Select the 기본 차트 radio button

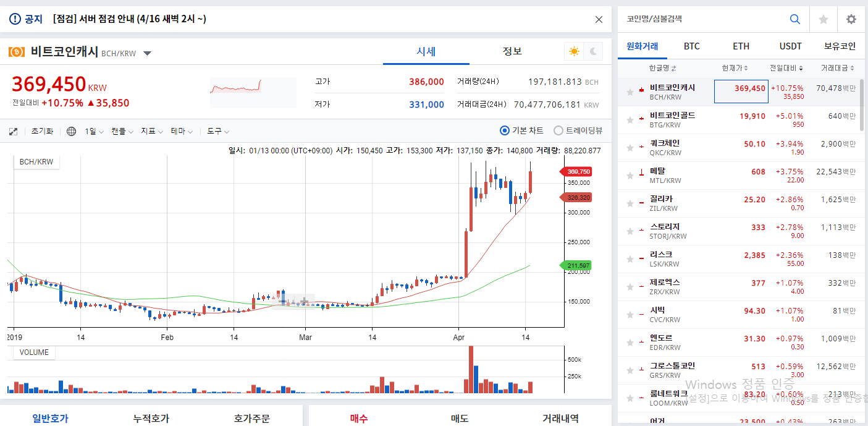tap(505, 130)
